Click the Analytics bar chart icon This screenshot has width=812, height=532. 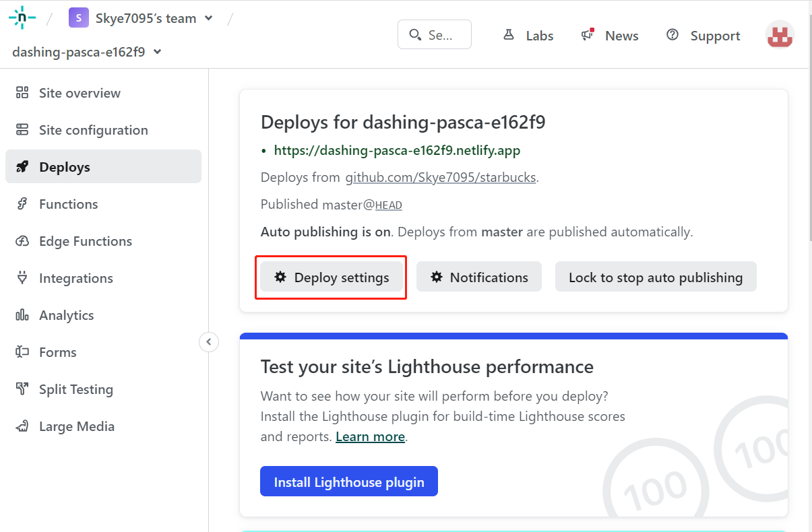[x=22, y=315]
